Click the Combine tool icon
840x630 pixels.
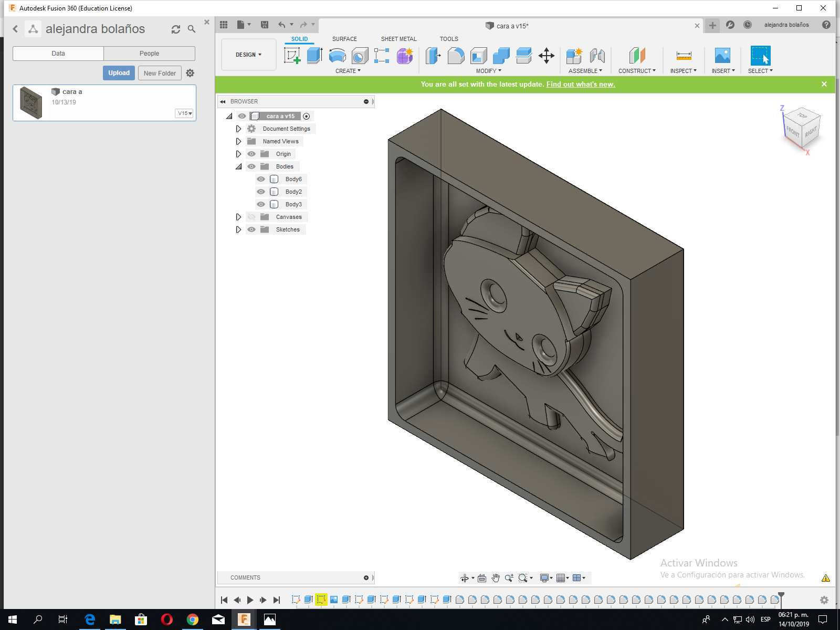pos(501,55)
